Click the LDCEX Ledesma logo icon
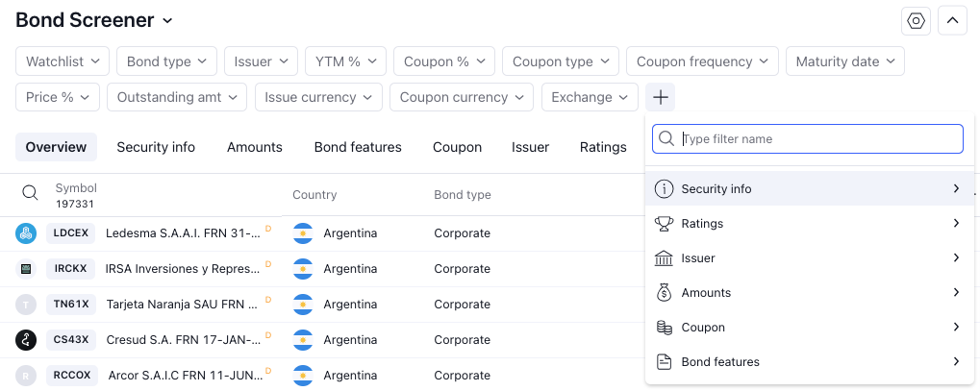Screen dimensions: 980x391 pos(26,233)
